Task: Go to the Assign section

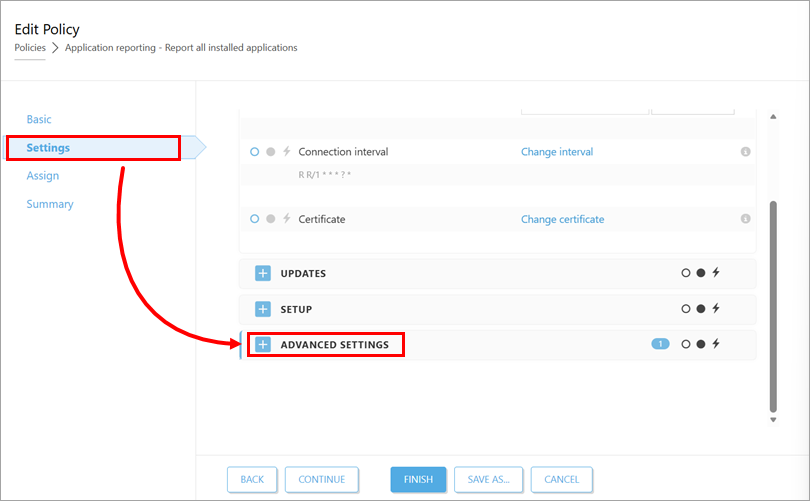Action: (x=43, y=176)
